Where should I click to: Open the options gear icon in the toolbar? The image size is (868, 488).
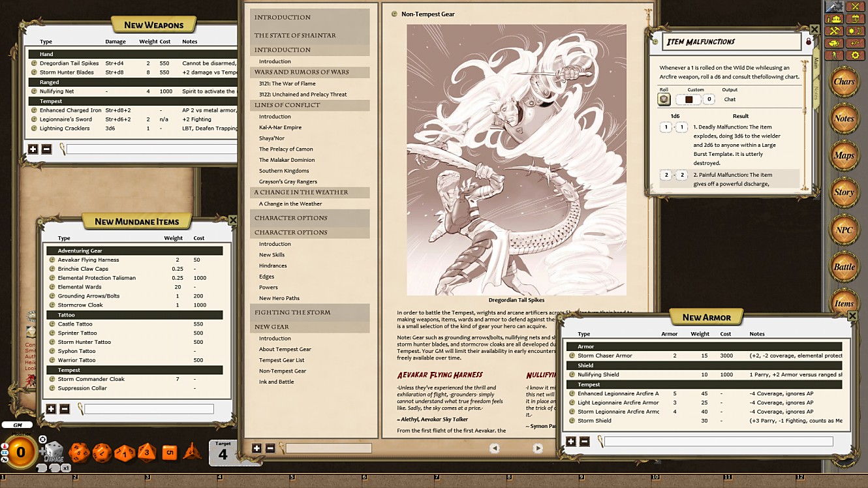pyautogui.click(x=856, y=55)
